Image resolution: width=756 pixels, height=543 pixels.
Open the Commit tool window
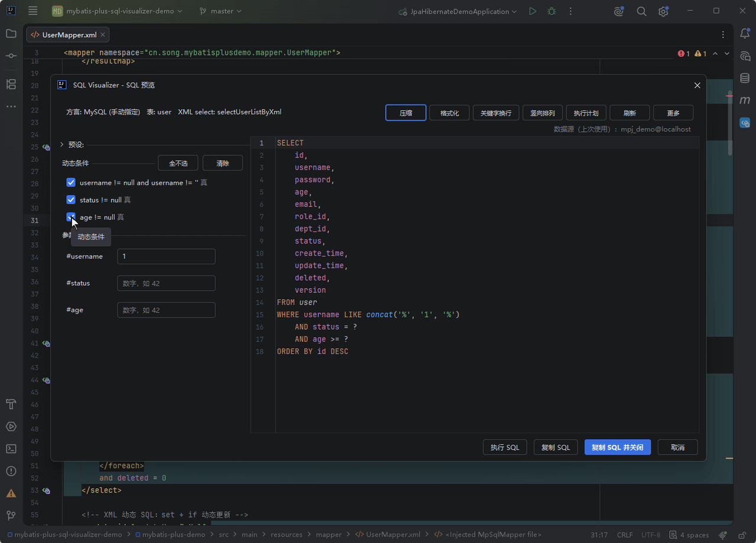[11, 55]
